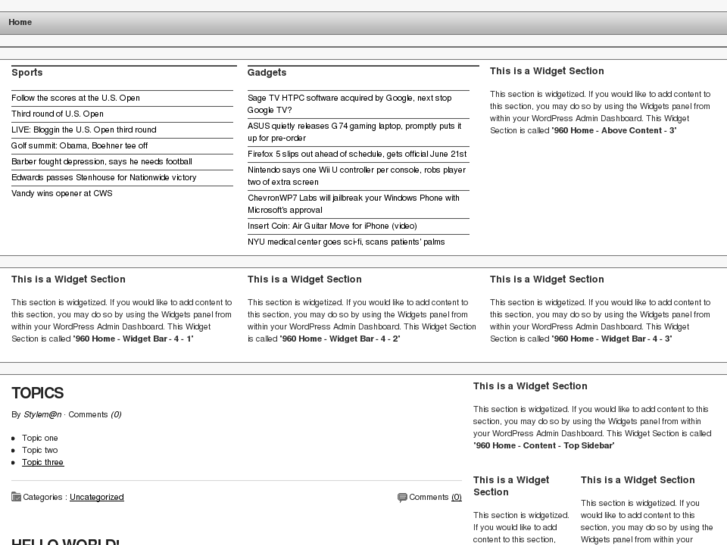Click 'Topic one' list item
The image size is (727, 545).
[40, 438]
